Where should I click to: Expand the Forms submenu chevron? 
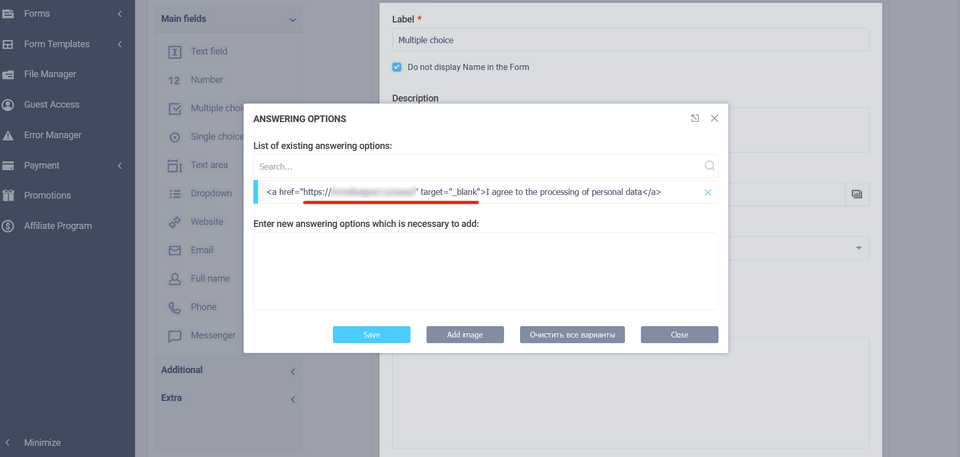[x=120, y=13]
